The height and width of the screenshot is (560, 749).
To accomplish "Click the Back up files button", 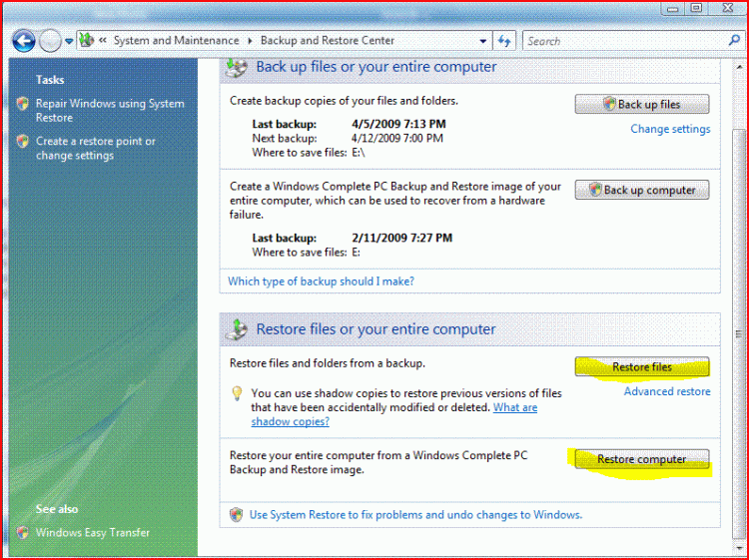I will tap(642, 104).
